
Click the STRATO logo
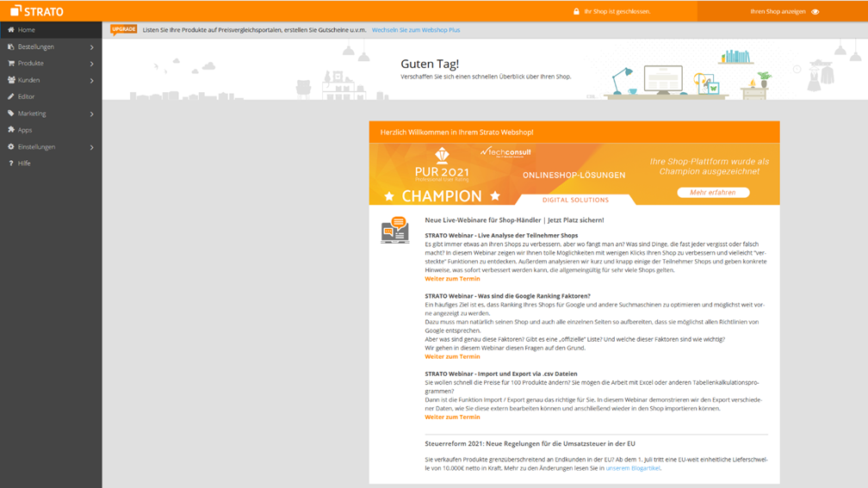point(36,11)
